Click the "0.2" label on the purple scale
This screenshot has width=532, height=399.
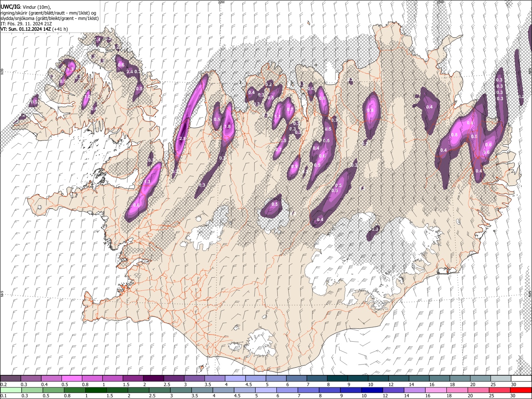tap(4, 384)
